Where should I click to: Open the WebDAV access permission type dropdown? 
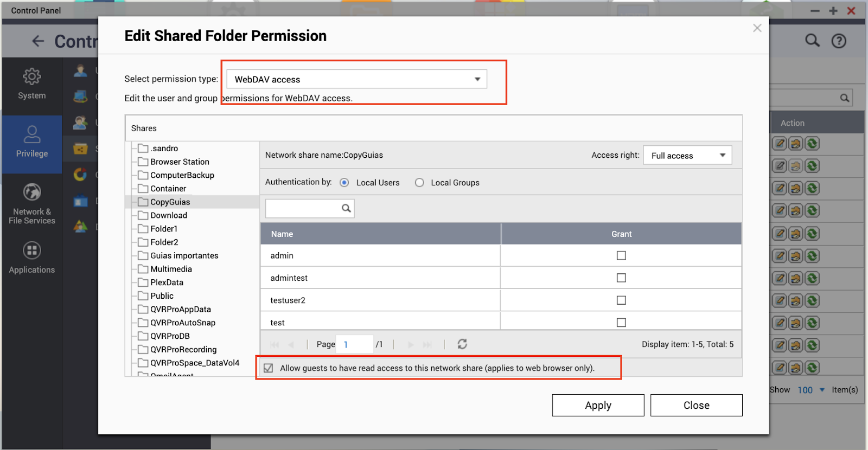tap(356, 79)
